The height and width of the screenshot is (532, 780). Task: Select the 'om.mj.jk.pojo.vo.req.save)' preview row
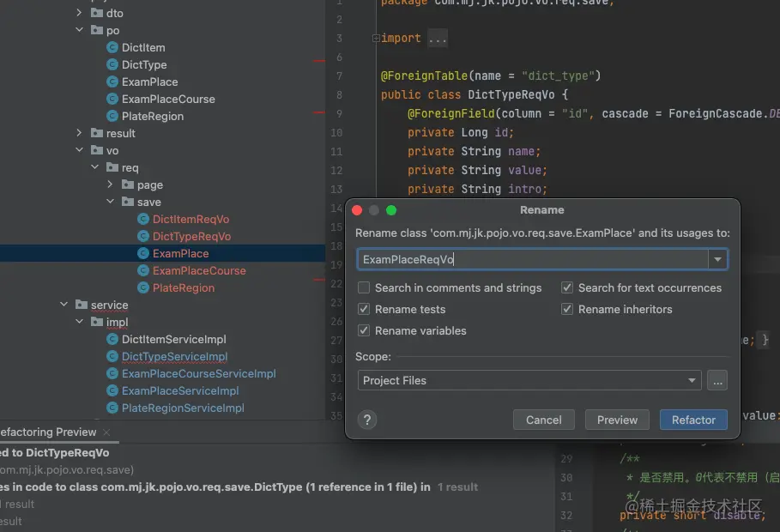pyautogui.click(x=67, y=470)
